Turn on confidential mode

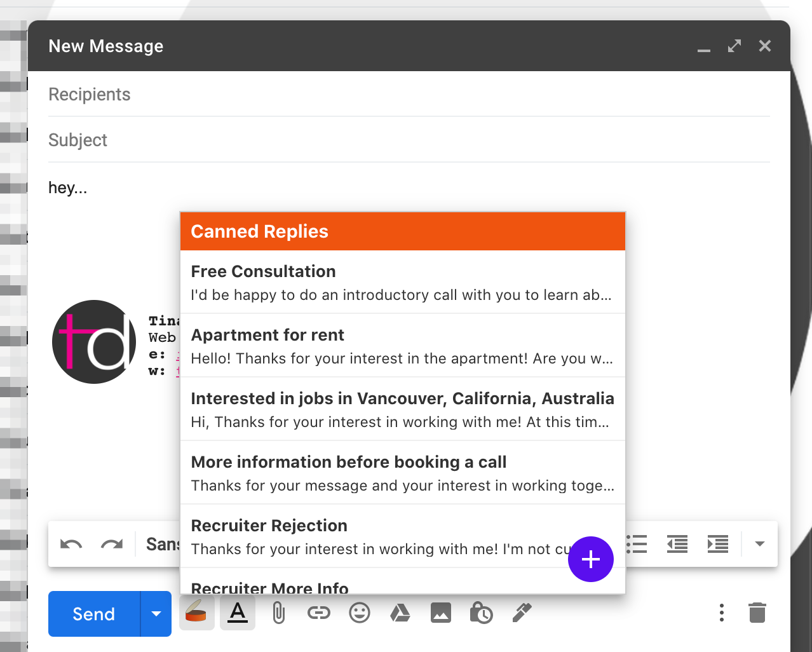coord(482,613)
